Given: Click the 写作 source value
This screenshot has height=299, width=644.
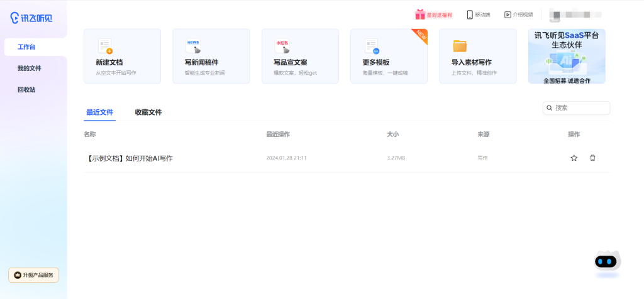Looking at the screenshot, I should 482,158.
